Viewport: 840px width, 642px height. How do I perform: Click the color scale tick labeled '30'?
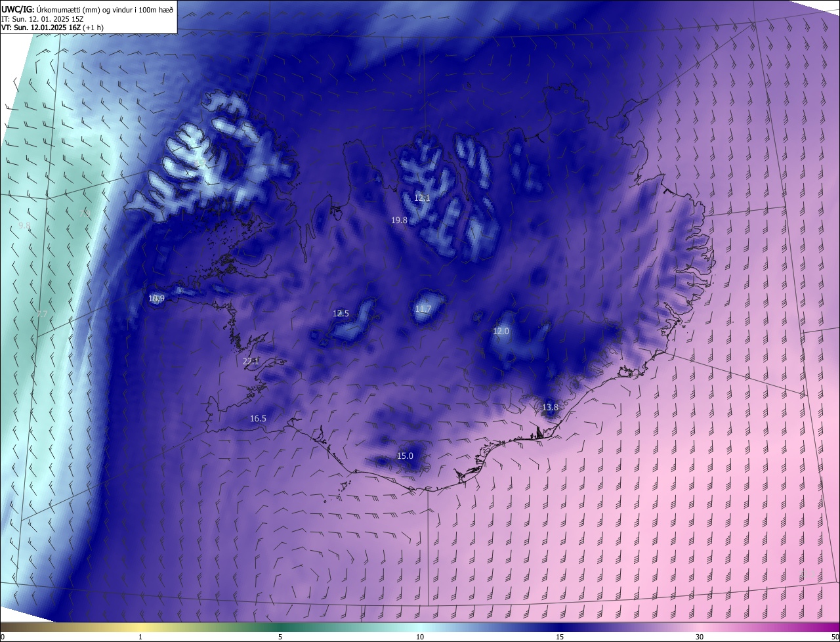[700, 637]
